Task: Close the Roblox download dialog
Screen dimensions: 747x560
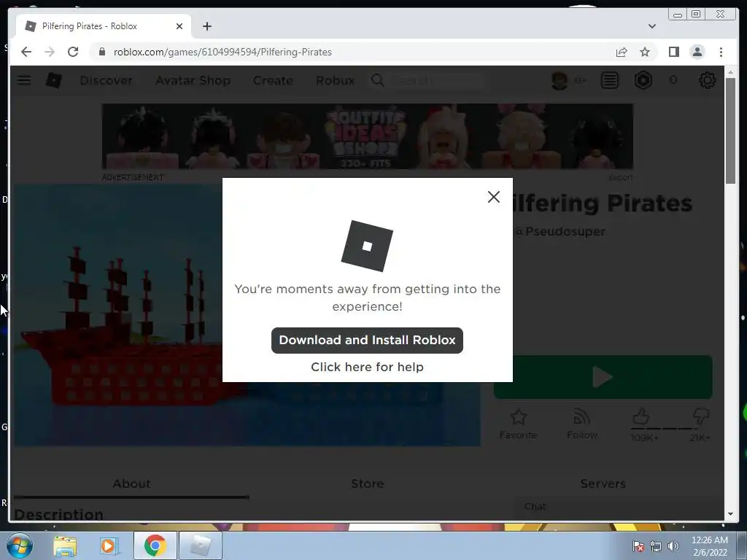Action: (494, 197)
